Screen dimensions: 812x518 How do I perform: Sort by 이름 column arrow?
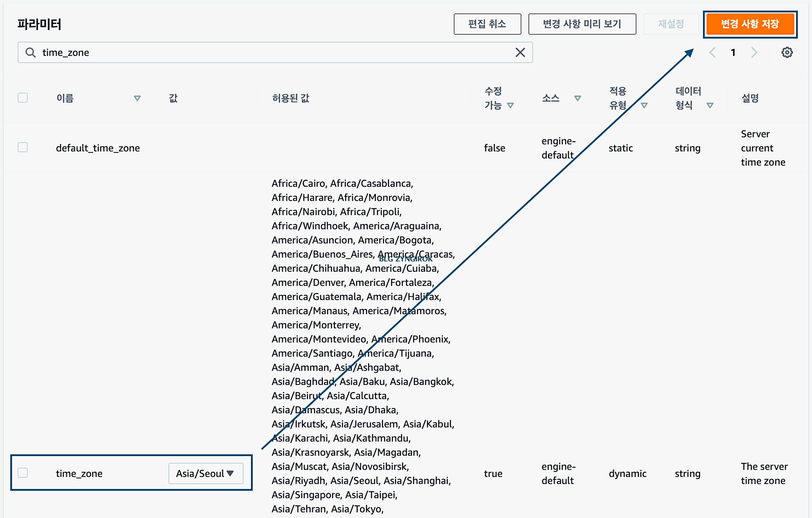click(x=137, y=98)
